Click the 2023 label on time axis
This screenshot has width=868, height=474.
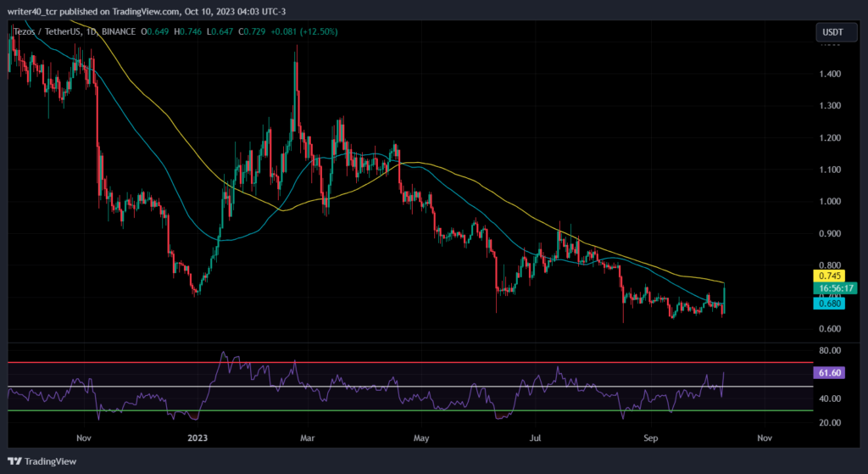coord(198,438)
